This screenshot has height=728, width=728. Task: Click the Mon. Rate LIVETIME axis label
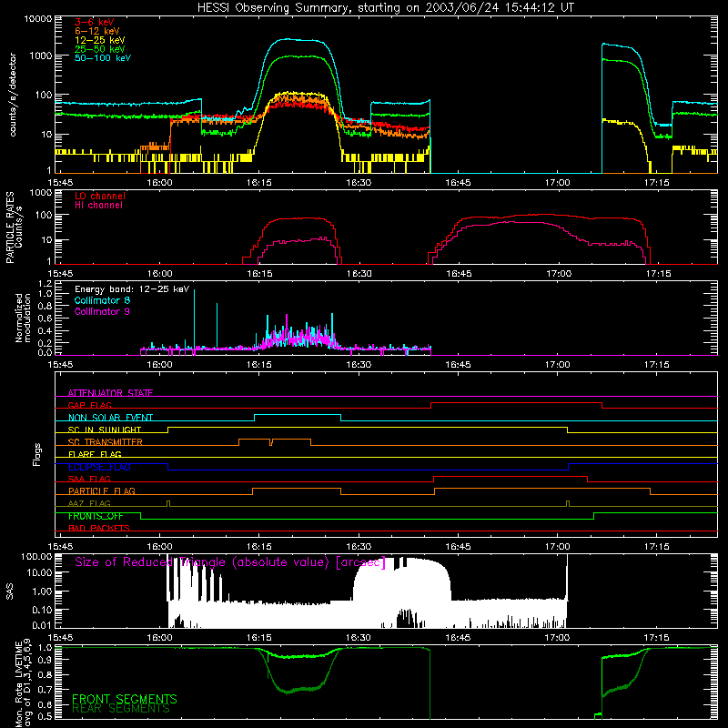click(23, 684)
